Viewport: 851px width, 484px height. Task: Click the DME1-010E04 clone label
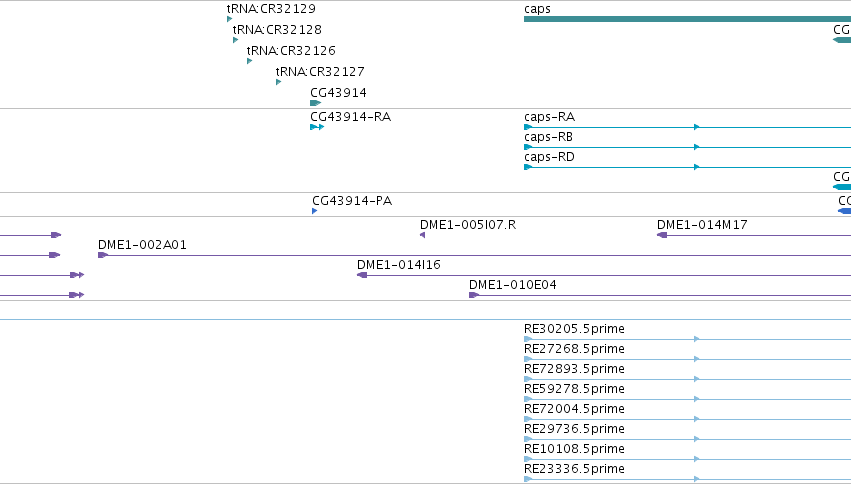pyautogui.click(x=513, y=285)
